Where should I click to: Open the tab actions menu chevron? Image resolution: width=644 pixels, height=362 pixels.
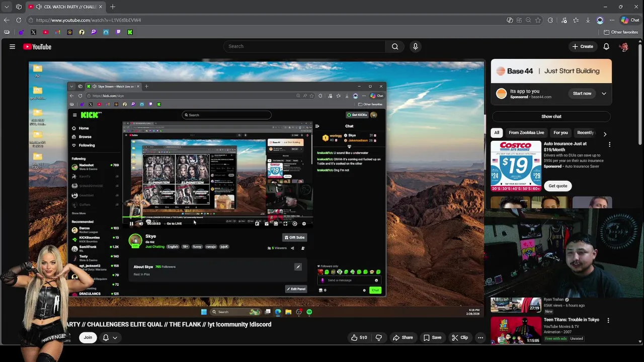coord(7,7)
